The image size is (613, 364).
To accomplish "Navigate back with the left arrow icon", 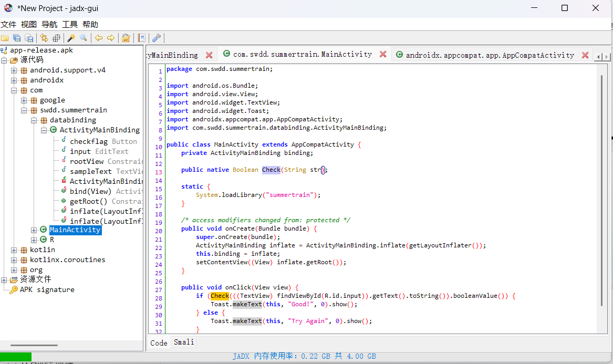I will 99,38.
